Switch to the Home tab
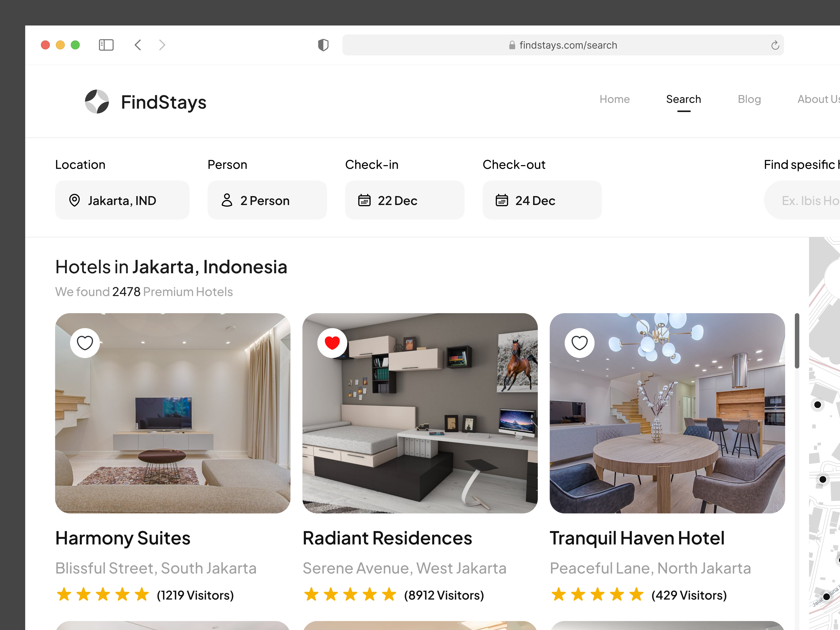The width and height of the screenshot is (840, 630). 615,99
